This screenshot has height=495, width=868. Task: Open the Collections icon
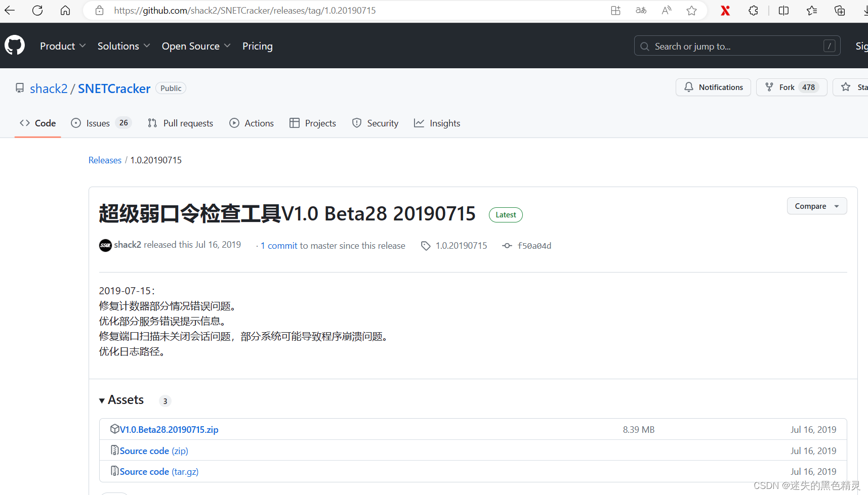click(840, 11)
